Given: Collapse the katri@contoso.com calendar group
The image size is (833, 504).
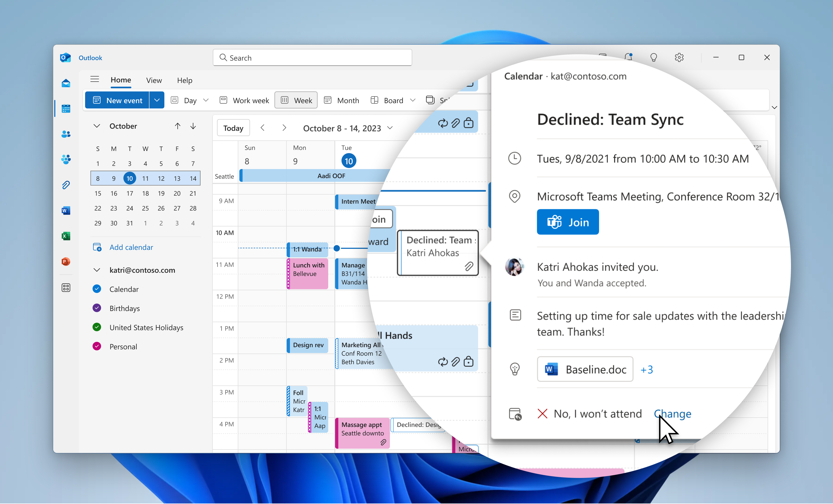Looking at the screenshot, I should 97,270.
